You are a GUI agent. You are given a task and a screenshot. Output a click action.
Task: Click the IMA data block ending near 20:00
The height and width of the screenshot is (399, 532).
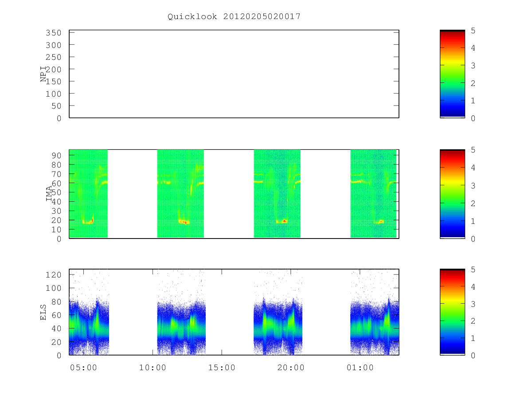coord(277,194)
